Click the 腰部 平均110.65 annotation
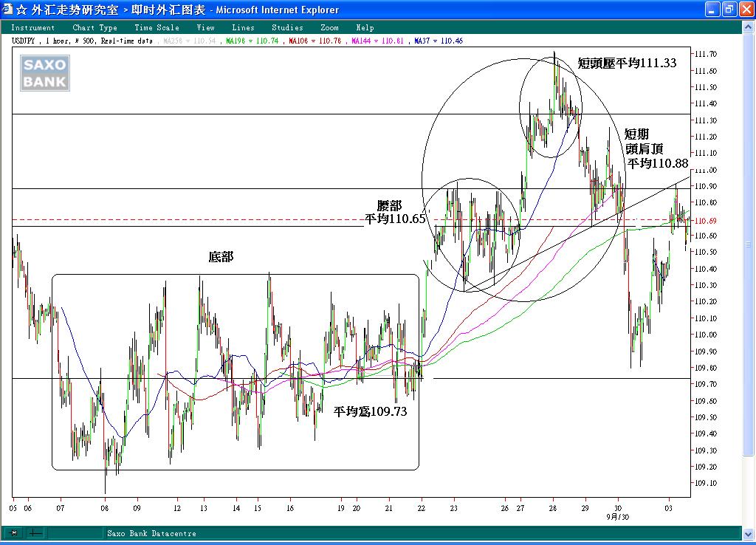 pyautogui.click(x=396, y=212)
